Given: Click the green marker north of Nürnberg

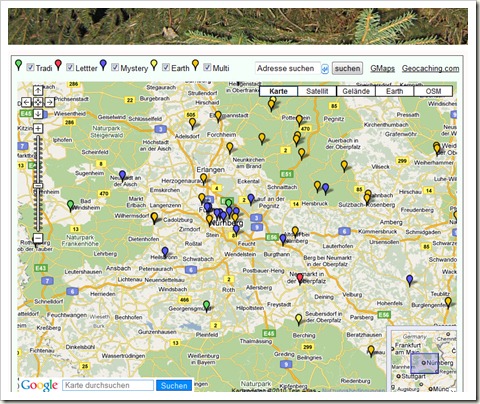Looking at the screenshot, I should point(228,203).
